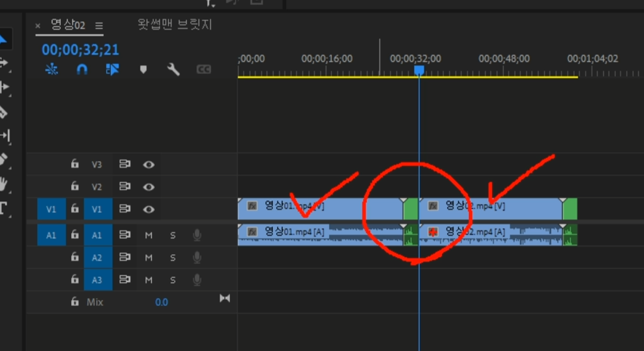Solo audio track A1
644x351 pixels.
coord(173,235)
